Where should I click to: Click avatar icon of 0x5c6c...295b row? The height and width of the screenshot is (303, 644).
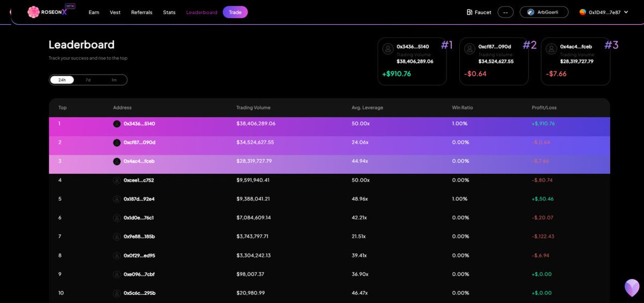(x=117, y=293)
